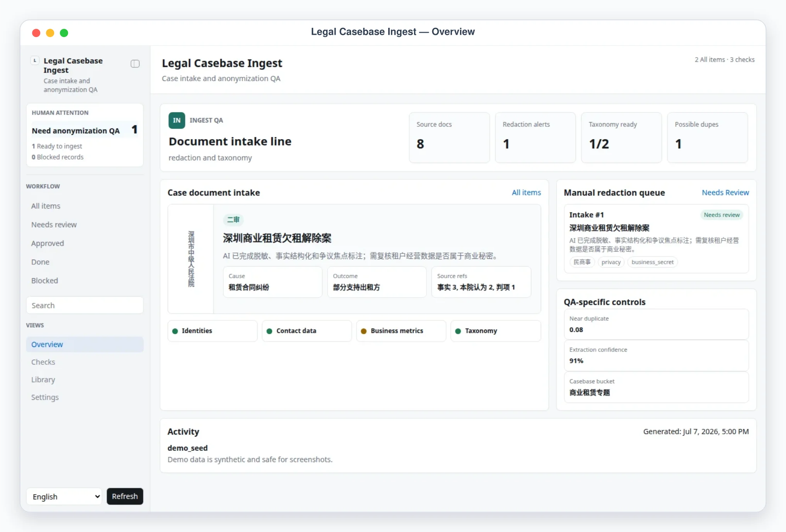This screenshot has height=532, width=786.
Task: Click the AI summary sentence in the intake card
Action: click(361, 256)
